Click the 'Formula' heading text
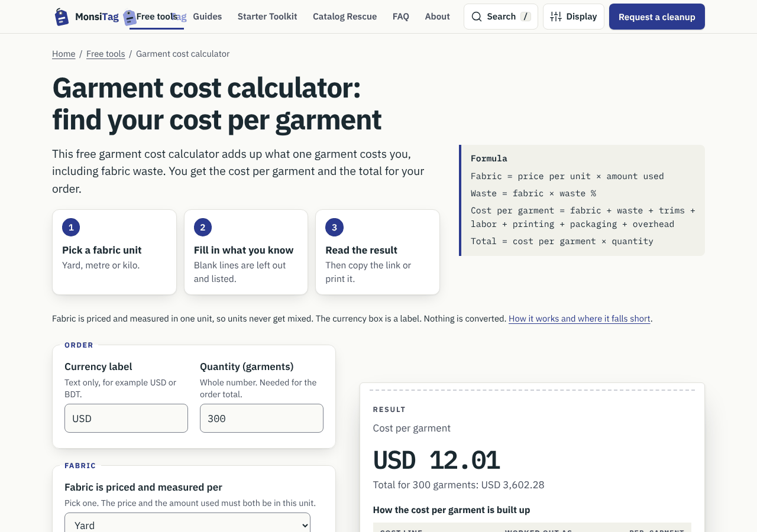The width and height of the screenshot is (757, 532). click(x=489, y=158)
